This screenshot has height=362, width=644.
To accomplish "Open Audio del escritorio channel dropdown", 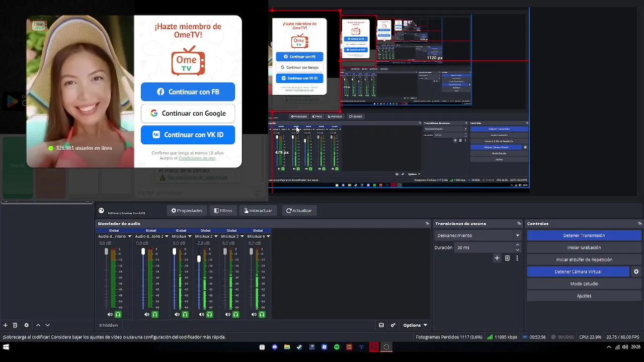I will pos(130,236).
